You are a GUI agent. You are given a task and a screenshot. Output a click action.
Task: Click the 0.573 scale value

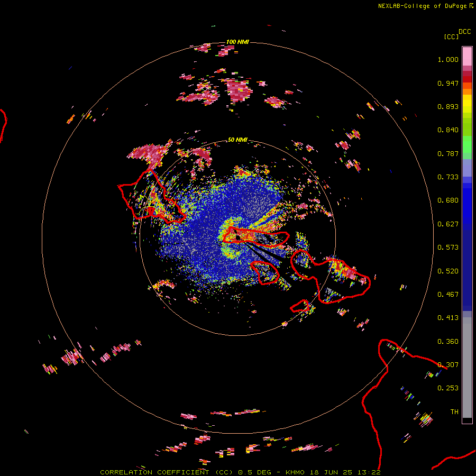tap(448, 248)
